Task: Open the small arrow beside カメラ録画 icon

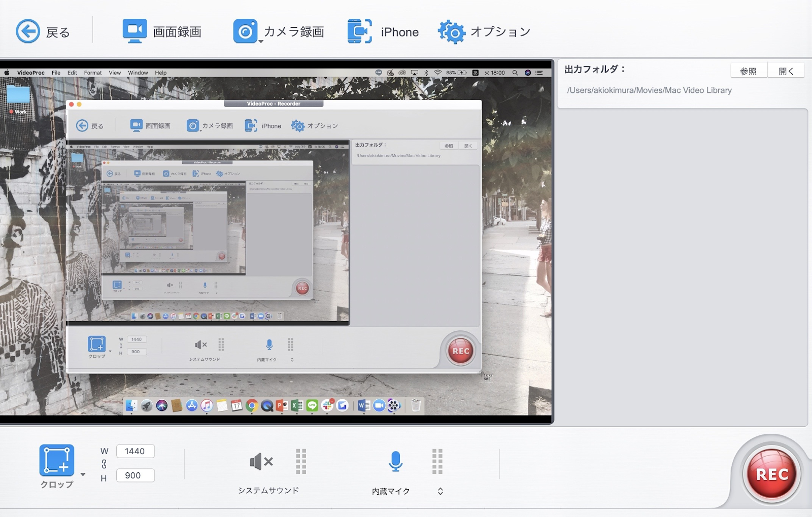Action: tap(261, 42)
